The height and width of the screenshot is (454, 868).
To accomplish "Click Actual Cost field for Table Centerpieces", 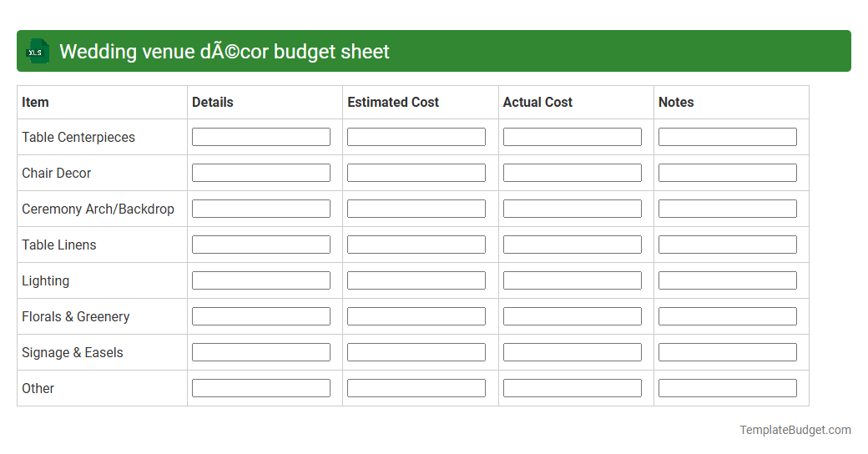I will coord(573,137).
